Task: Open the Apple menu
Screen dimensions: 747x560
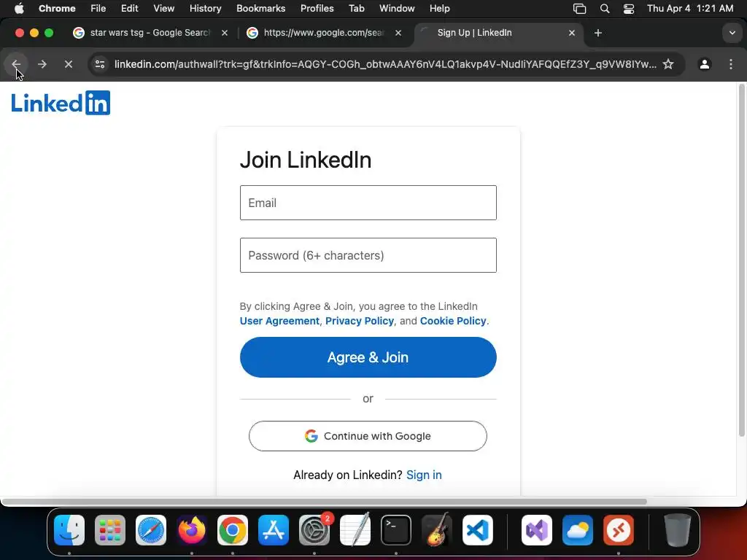Action: pyautogui.click(x=19, y=9)
